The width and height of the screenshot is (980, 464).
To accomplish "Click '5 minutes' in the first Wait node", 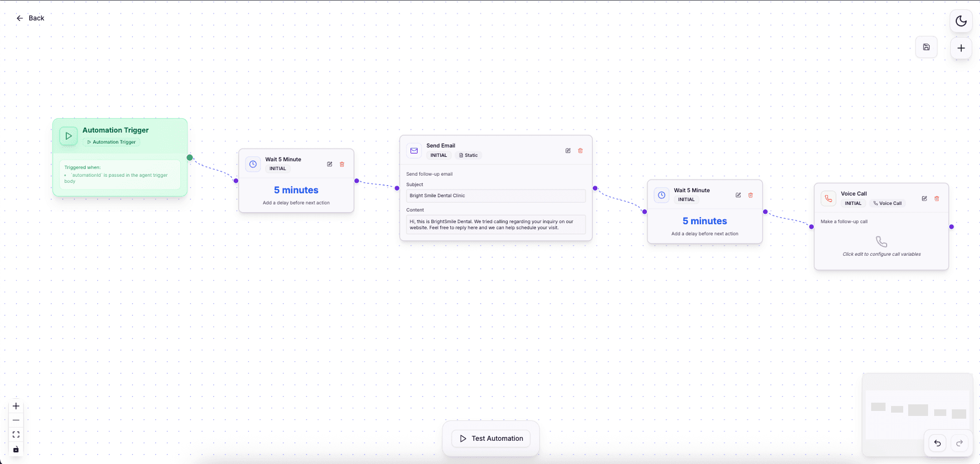I will [296, 190].
